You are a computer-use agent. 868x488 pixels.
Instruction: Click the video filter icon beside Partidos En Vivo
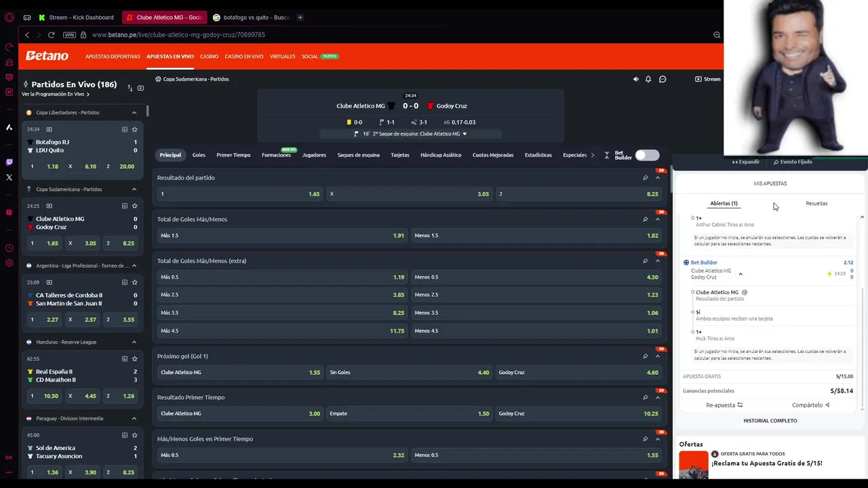click(x=140, y=88)
